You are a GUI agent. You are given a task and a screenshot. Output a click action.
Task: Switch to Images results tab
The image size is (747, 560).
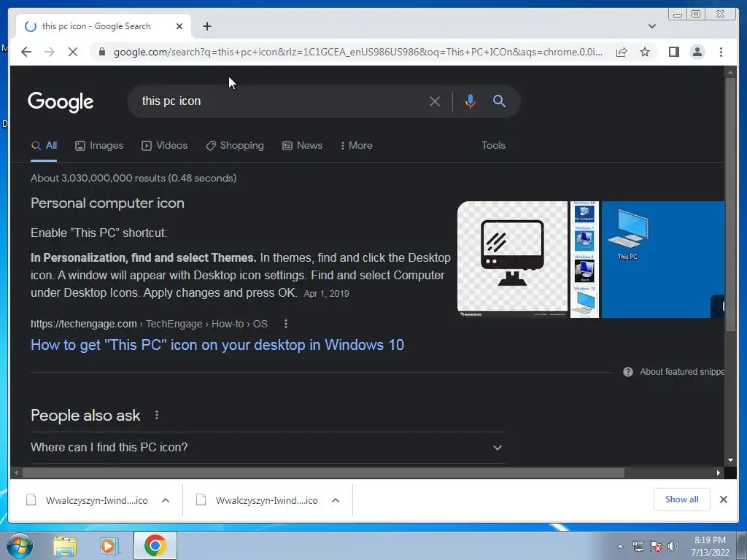coord(99,146)
